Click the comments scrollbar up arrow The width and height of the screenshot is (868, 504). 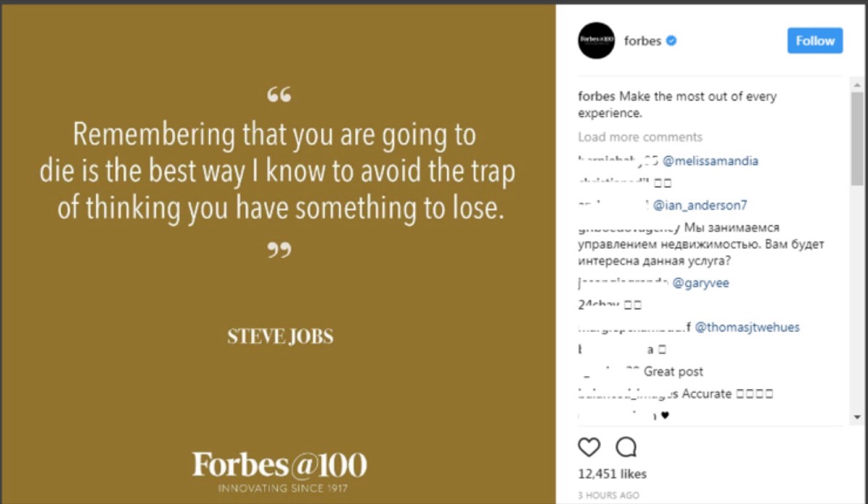point(857,84)
